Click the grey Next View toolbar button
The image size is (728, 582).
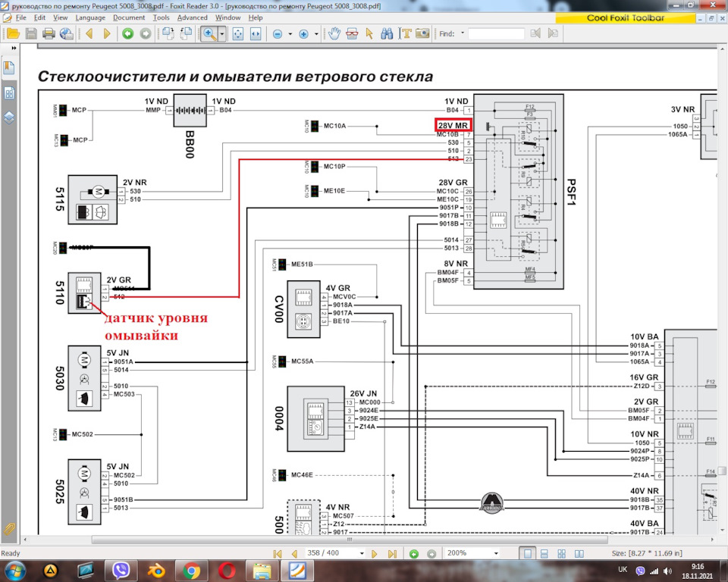click(146, 33)
